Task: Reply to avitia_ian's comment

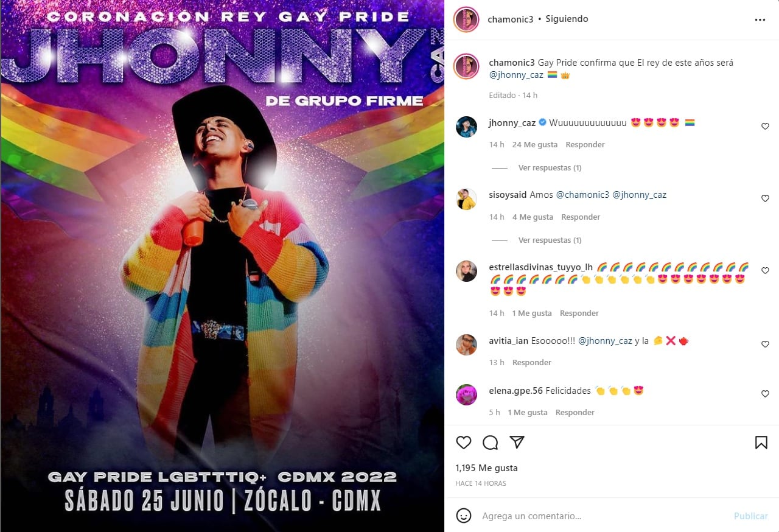Action: click(531, 362)
